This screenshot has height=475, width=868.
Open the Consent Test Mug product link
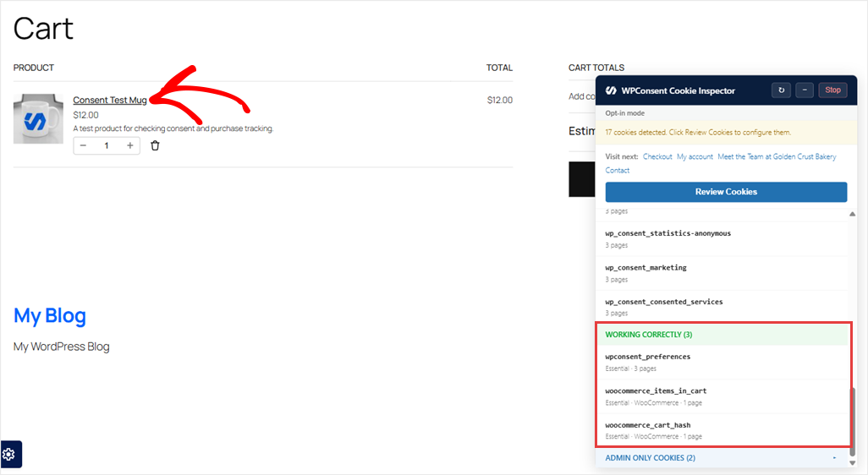pos(110,100)
